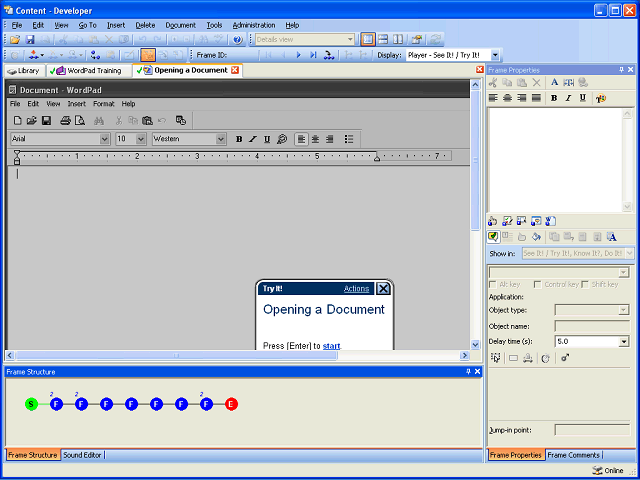Click the properties icon next to layout buttons

coord(417,40)
